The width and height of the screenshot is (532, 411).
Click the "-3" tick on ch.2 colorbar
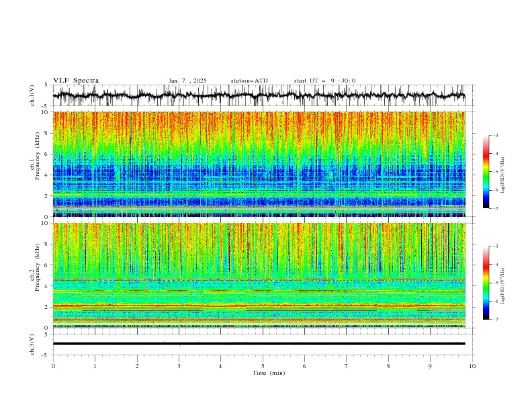(495, 246)
